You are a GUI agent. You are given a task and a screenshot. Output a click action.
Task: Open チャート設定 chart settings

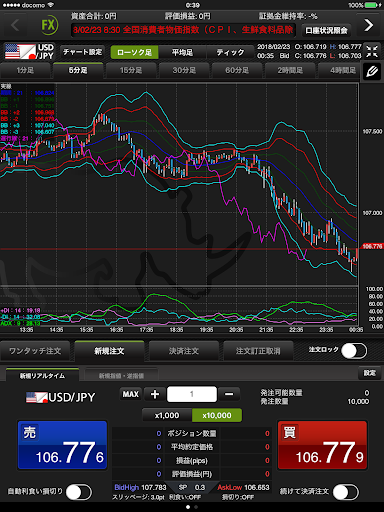tap(82, 52)
